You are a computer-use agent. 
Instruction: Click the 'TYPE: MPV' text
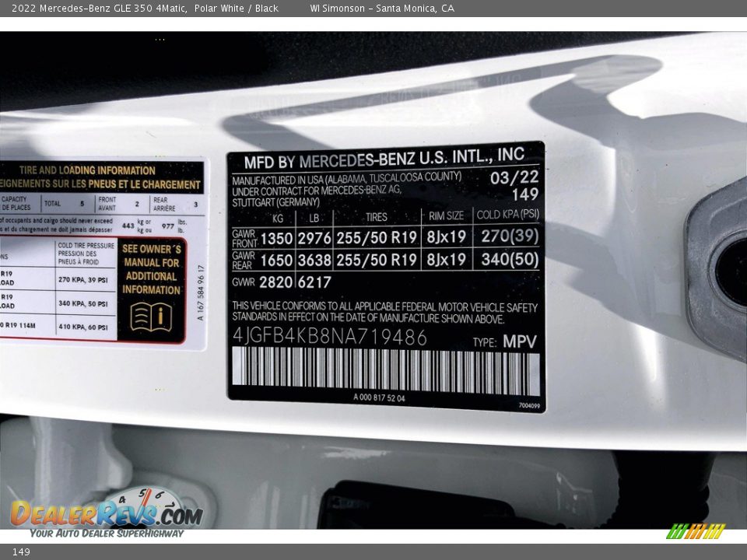coord(504,341)
